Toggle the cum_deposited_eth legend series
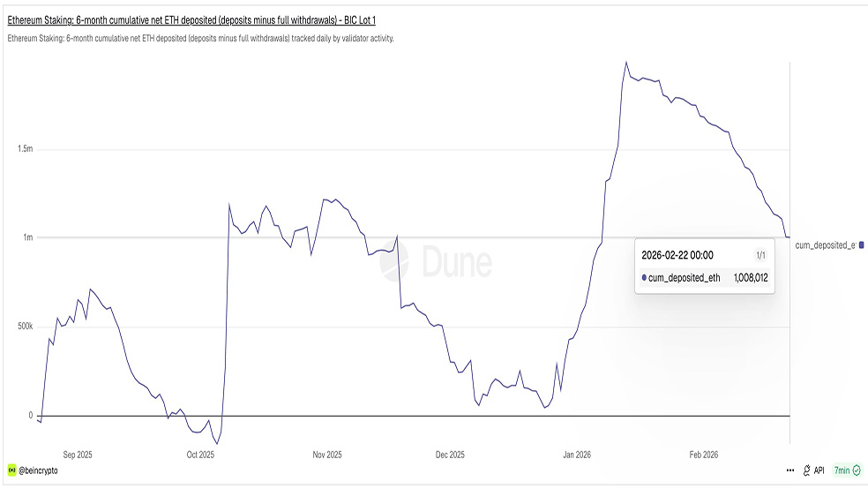Screen dimensions: 868x489 (825, 245)
